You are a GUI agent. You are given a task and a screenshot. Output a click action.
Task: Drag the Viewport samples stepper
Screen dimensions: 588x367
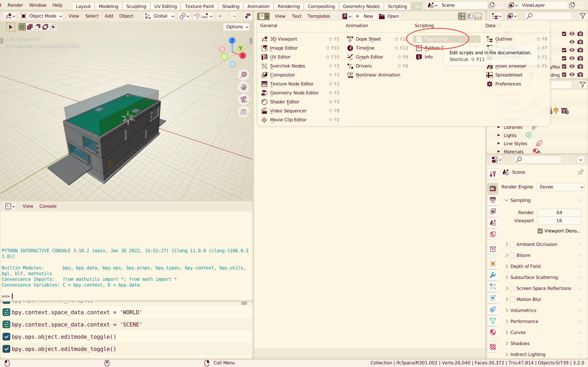pos(560,220)
